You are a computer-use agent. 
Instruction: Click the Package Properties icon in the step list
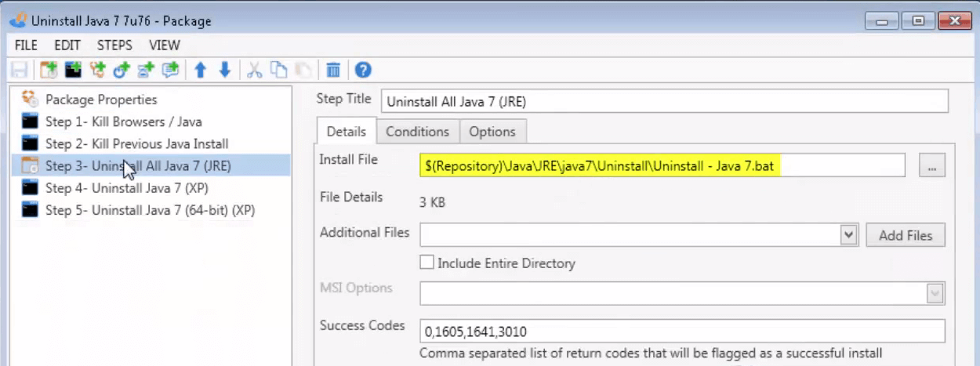click(30, 99)
